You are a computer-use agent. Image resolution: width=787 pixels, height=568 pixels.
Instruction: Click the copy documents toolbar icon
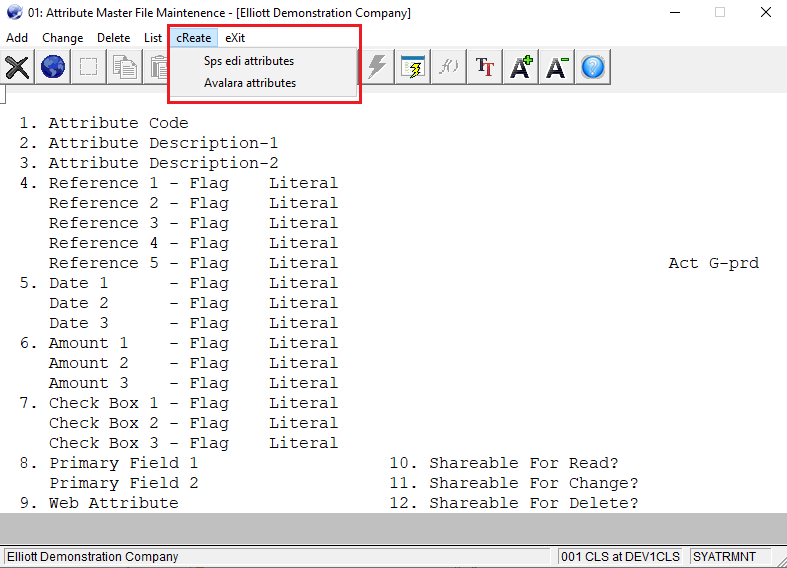(125, 67)
